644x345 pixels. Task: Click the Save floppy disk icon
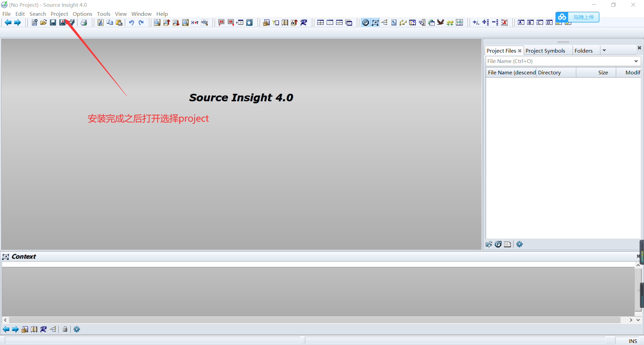(x=53, y=22)
